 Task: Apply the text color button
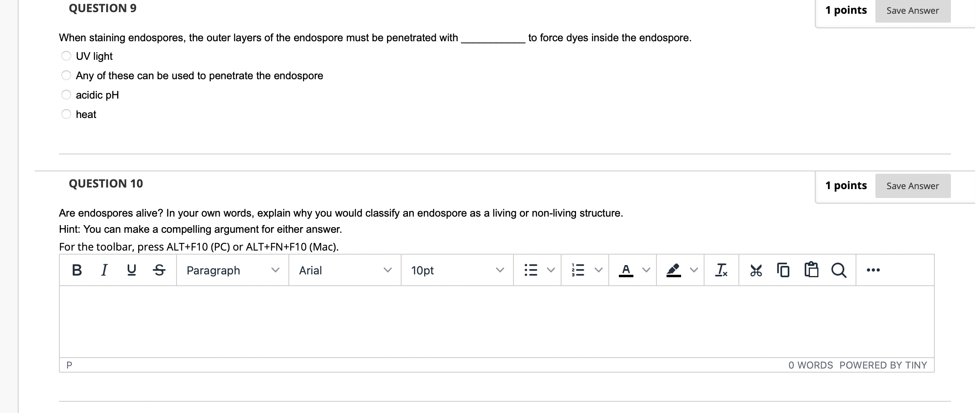click(626, 270)
